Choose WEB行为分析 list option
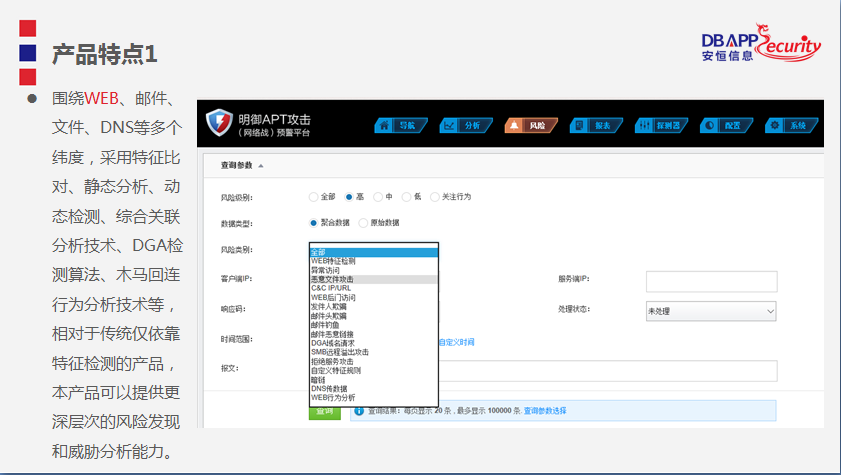841x475 pixels. point(374,398)
